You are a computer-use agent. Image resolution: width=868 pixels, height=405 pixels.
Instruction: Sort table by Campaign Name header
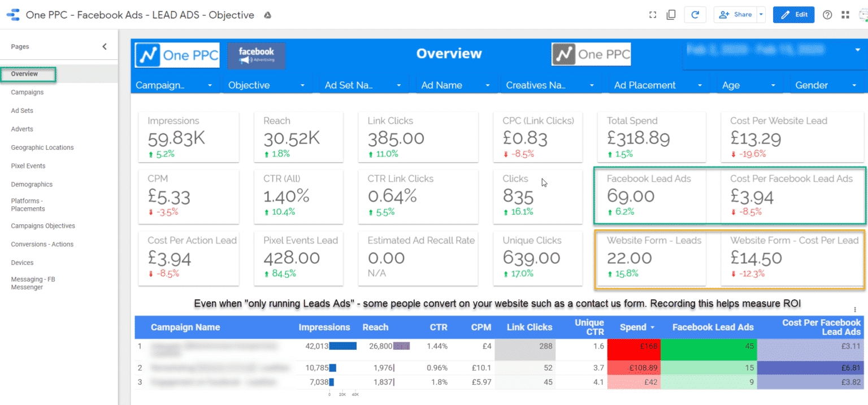coord(185,328)
